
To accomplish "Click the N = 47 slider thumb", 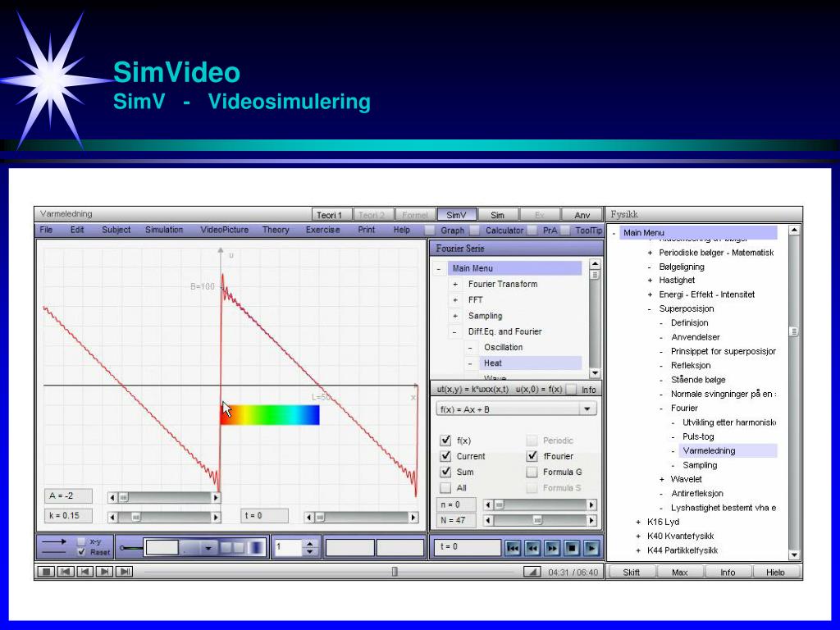I will coord(536,520).
